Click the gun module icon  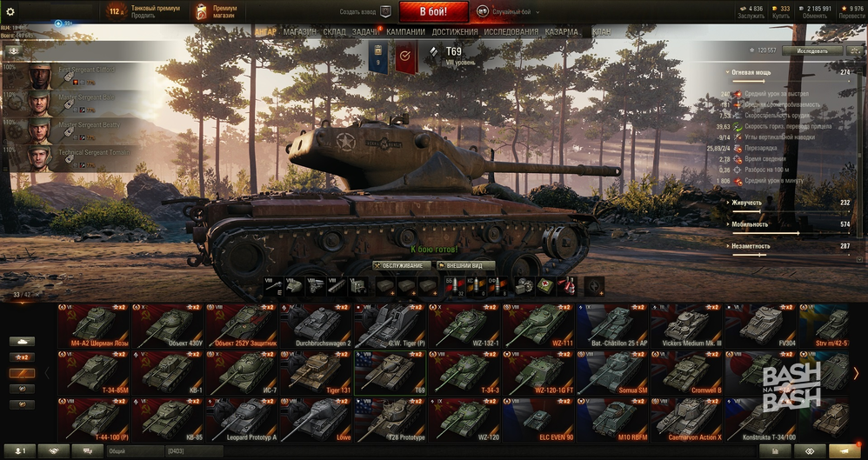(273, 286)
